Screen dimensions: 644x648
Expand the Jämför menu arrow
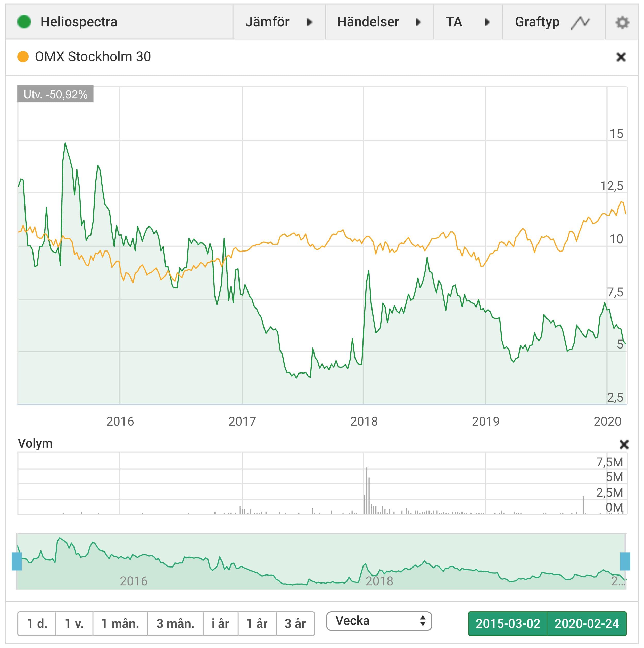coord(309,22)
